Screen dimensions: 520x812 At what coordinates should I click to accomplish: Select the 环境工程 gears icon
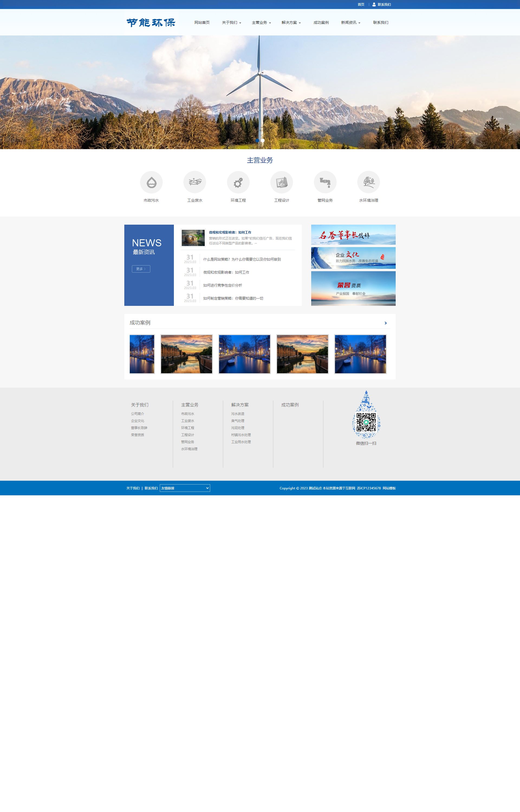(x=238, y=182)
